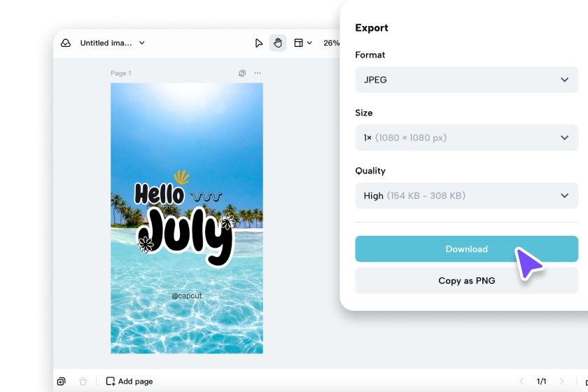Click the Page 1 label
The width and height of the screenshot is (588, 392).
(x=120, y=73)
